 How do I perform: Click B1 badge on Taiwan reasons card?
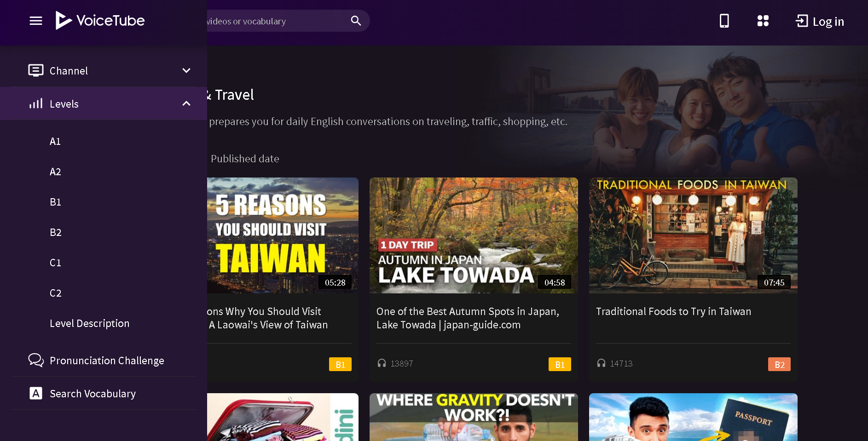[x=340, y=364]
